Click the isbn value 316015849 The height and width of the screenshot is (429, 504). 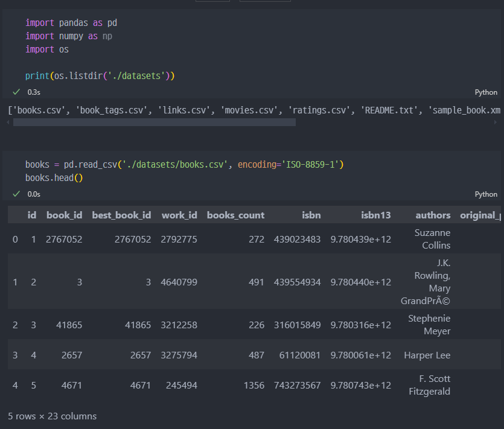[298, 325]
